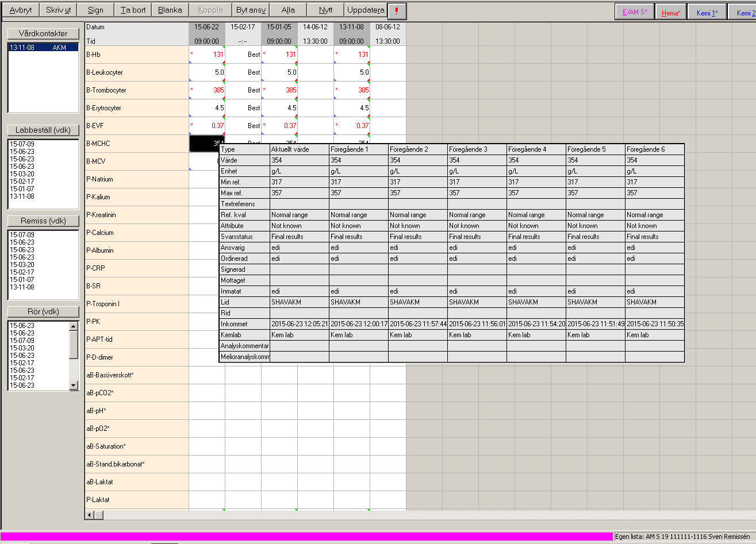Click the B-Trombocyter row label
The height and width of the screenshot is (544, 756).
point(137,90)
